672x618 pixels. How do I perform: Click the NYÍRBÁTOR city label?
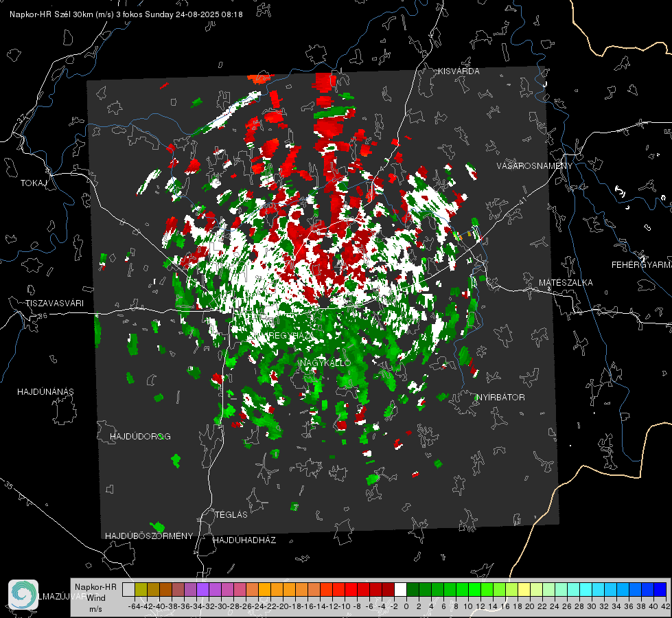(x=500, y=398)
